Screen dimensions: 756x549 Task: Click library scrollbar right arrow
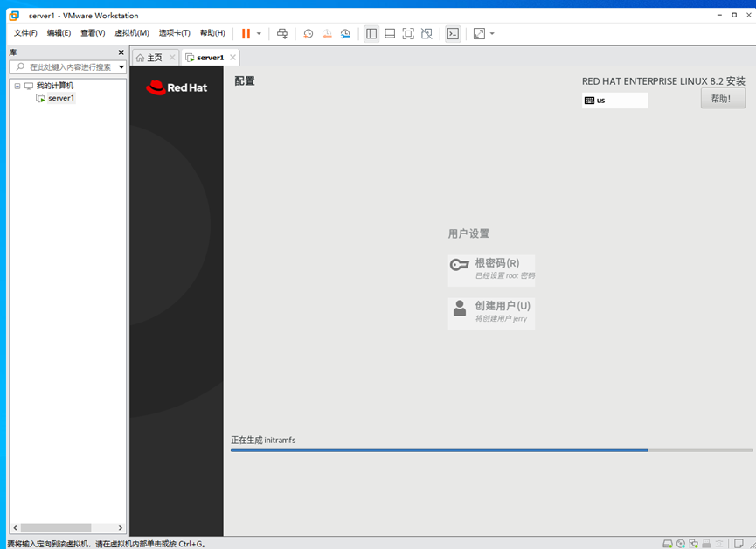pyautogui.click(x=121, y=528)
